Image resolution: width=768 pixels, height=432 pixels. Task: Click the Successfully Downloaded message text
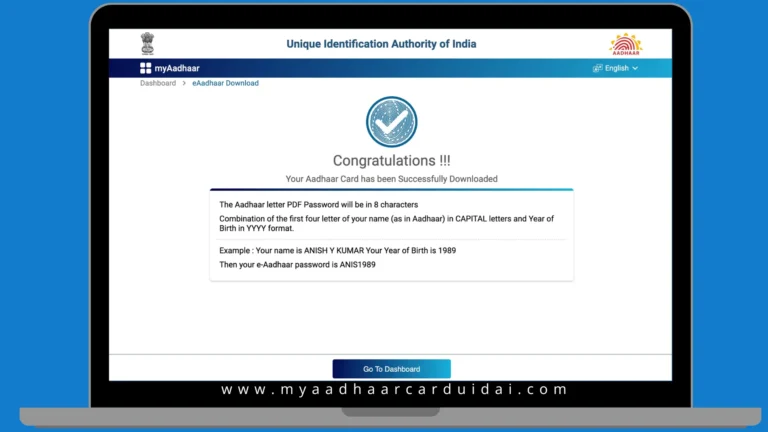(x=391, y=179)
